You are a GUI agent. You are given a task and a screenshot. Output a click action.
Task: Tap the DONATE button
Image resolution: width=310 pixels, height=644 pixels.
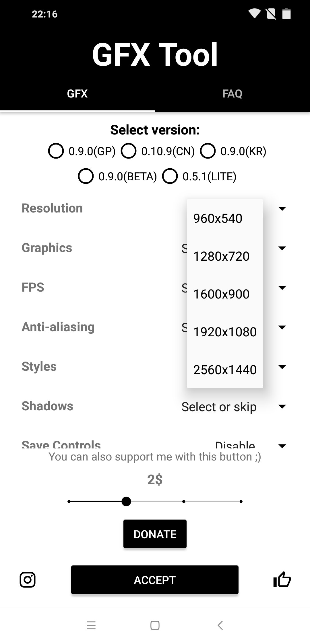click(x=155, y=534)
